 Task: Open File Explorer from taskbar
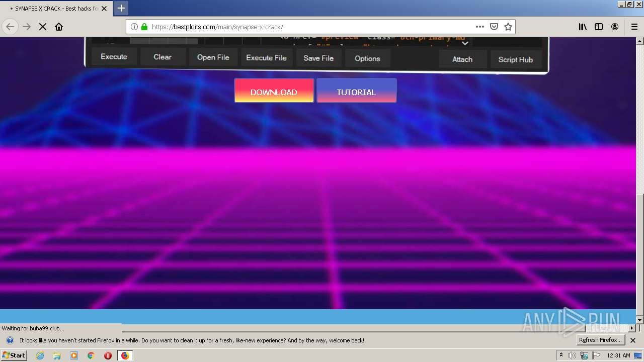57,355
